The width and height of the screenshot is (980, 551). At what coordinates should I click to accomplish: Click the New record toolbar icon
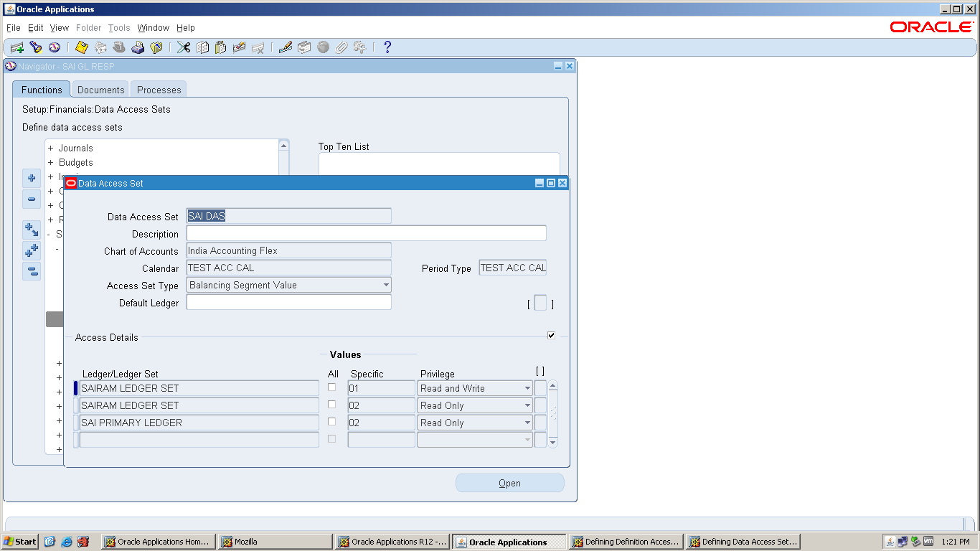click(x=17, y=47)
